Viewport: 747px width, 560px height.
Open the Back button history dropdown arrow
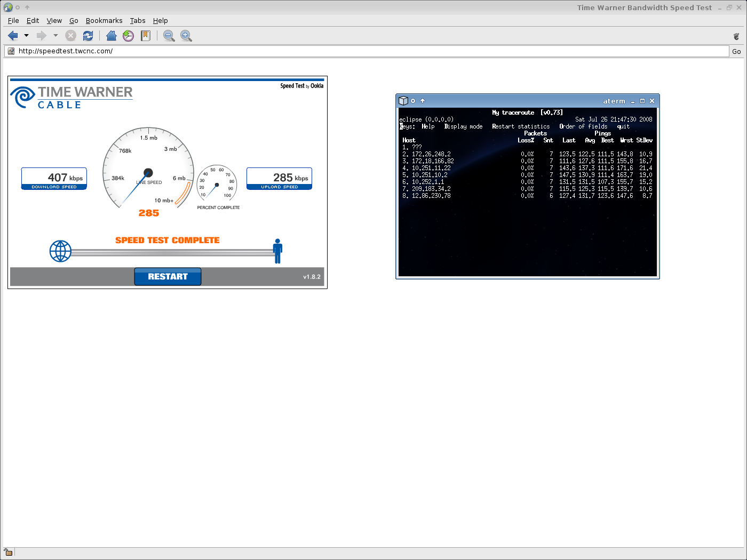click(26, 36)
